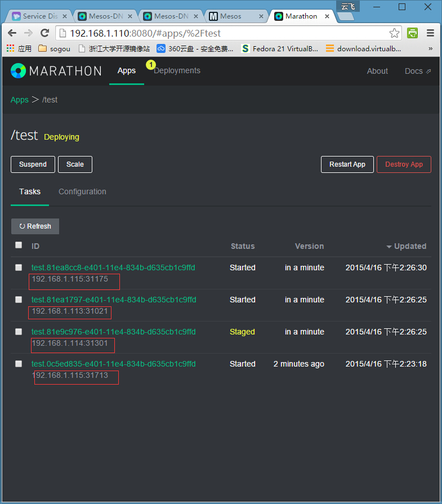This screenshot has height=504, width=442.
Task: Click host address 192.168.1.115:31175
Action: click(70, 279)
